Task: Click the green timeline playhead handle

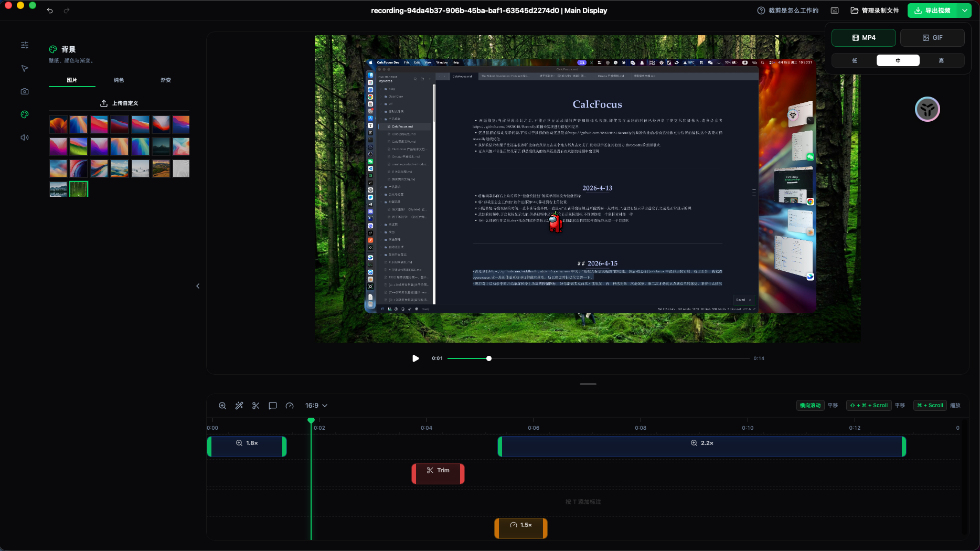Action: [311, 420]
